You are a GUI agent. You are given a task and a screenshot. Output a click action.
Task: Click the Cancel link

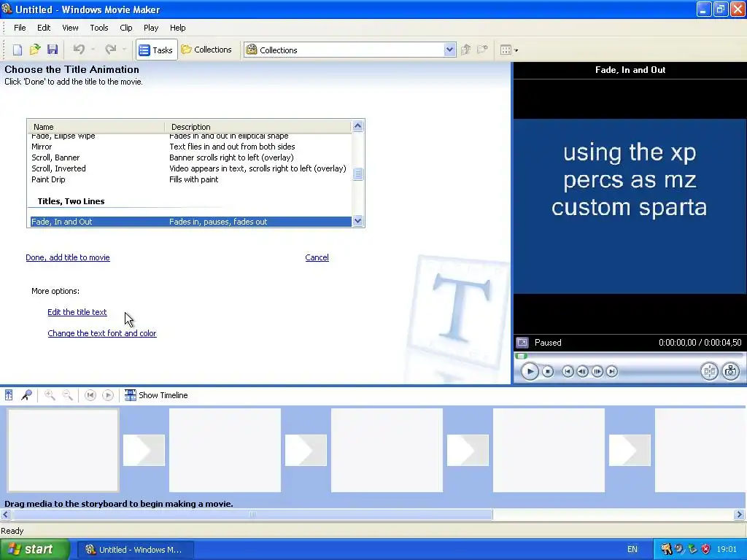pyautogui.click(x=317, y=257)
